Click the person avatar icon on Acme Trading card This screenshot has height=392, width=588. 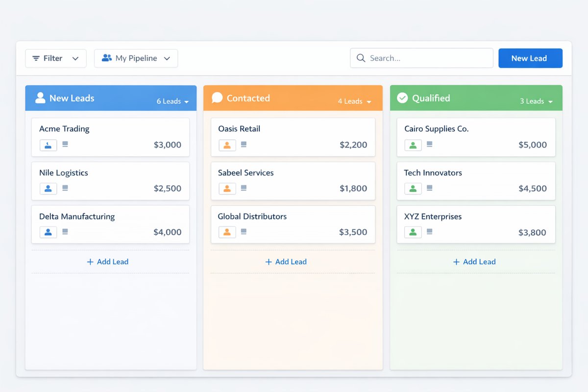(x=48, y=145)
